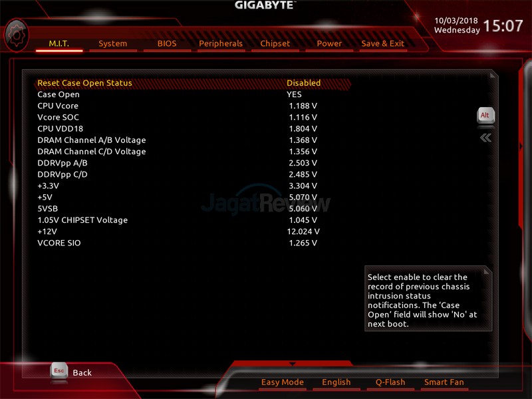
Task: Switch to Easy Mode
Action: pyautogui.click(x=282, y=382)
